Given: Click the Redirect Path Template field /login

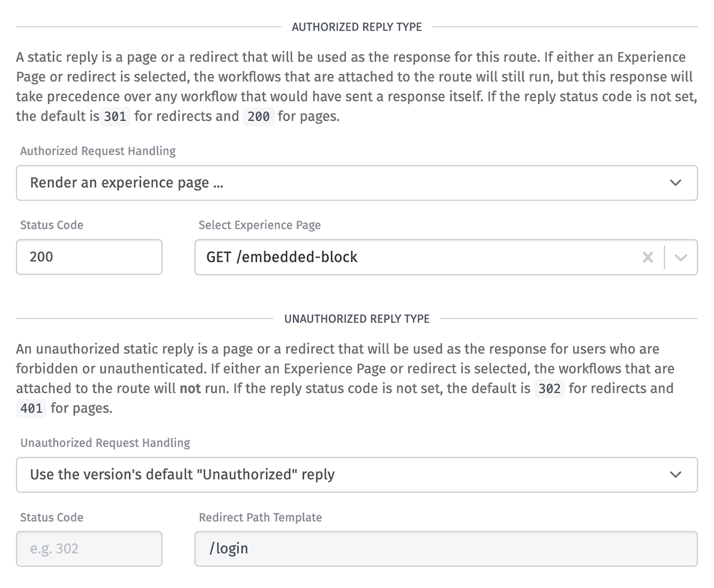Looking at the screenshot, I should [x=446, y=548].
